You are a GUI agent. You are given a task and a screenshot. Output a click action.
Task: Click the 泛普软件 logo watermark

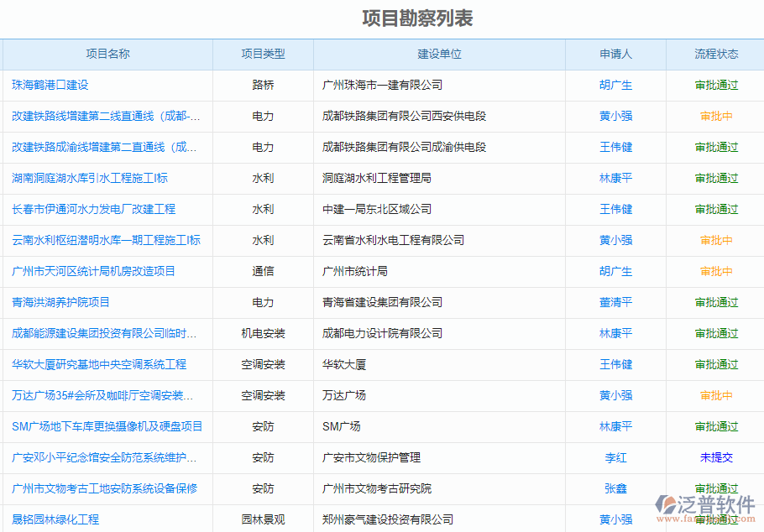[x=707, y=505]
